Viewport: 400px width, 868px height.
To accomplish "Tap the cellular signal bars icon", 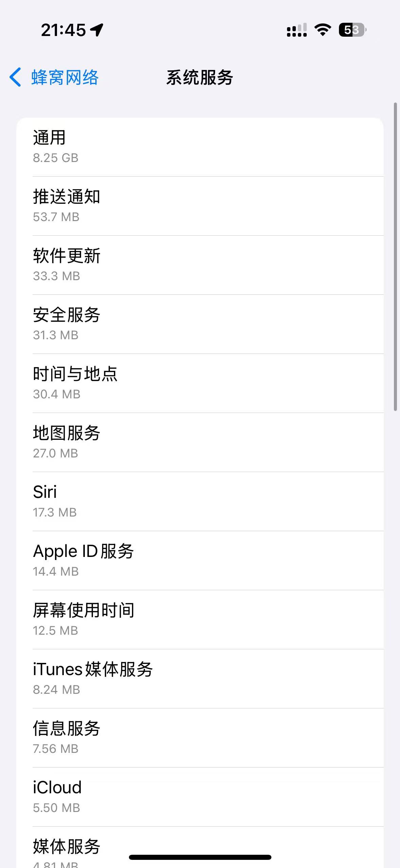I will click(297, 30).
